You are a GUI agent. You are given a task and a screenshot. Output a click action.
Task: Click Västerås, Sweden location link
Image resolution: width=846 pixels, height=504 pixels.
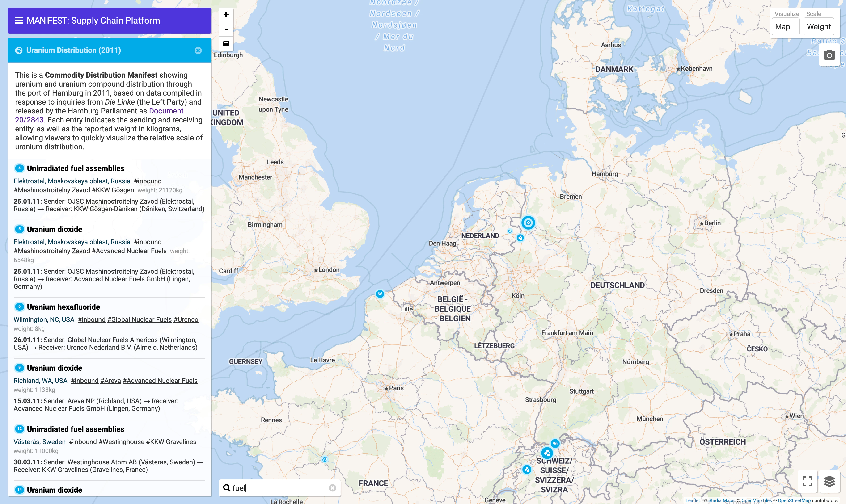(x=39, y=442)
